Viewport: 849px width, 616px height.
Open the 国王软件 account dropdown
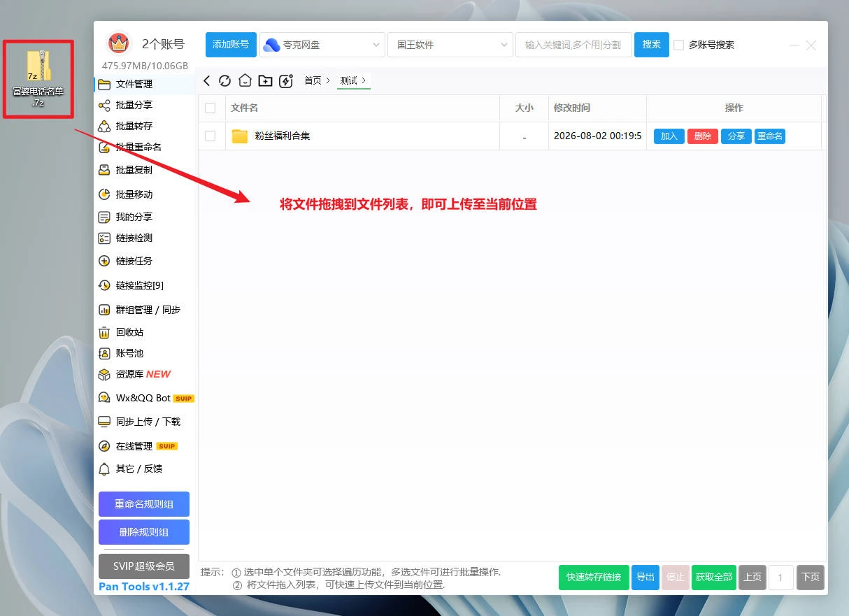click(x=450, y=45)
